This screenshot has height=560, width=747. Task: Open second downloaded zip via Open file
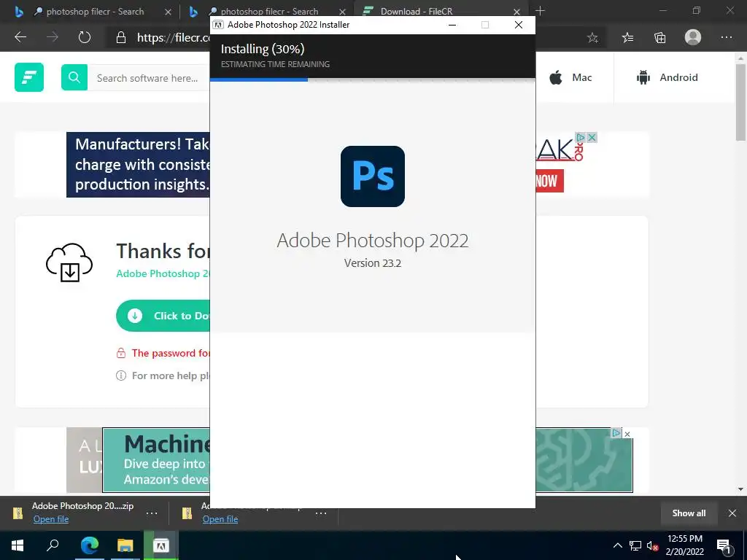pyautogui.click(x=220, y=519)
